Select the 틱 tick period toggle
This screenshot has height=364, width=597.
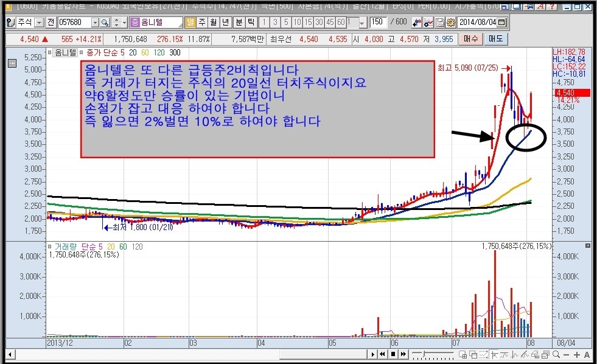[x=251, y=23]
